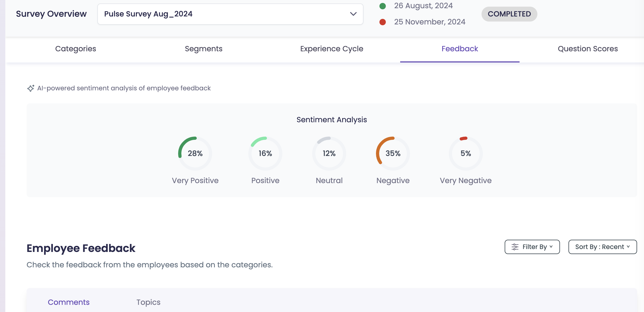644x312 pixels.
Task: Open the survey selection dropdown
Action: coord(353,14)
